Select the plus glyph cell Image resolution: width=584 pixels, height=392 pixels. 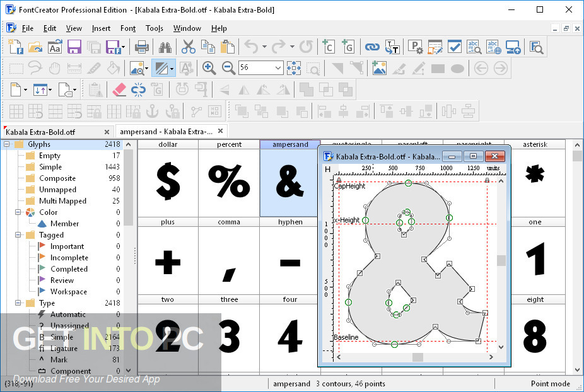[168, 256]
